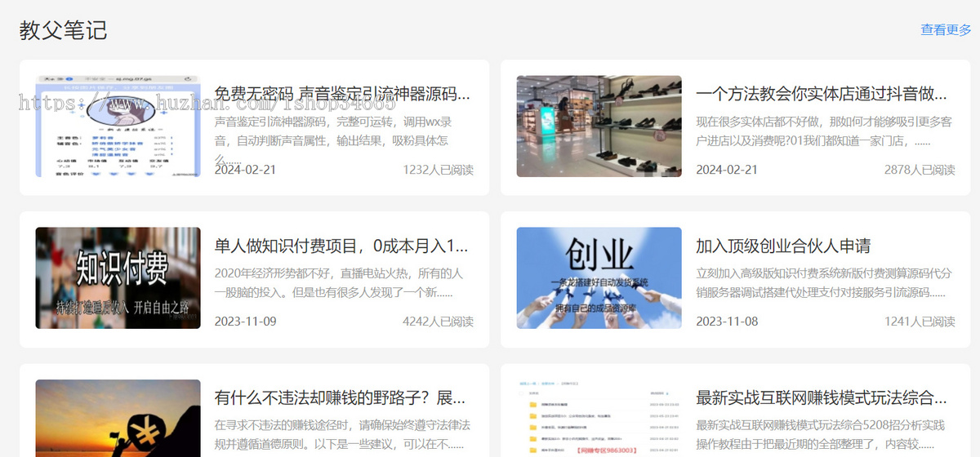Screen dimensions: 980x457
Task: Click the summary text 最新实战互联网赚钱模式玩法综合5208招
Action: pos(821,435)
